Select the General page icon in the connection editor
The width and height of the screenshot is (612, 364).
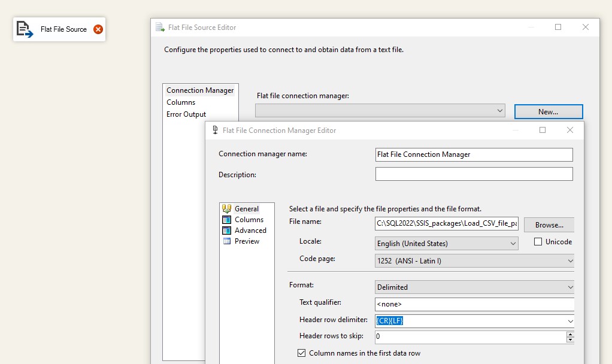pos(226,209)
